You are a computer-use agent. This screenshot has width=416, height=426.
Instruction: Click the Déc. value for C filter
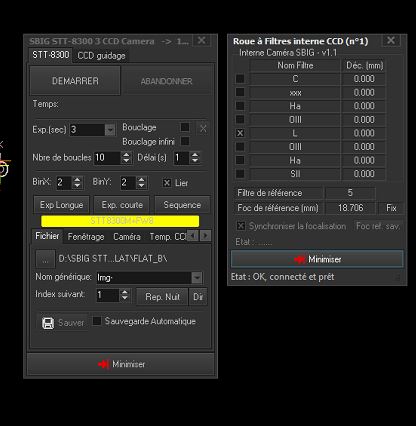tap(364, 79)
